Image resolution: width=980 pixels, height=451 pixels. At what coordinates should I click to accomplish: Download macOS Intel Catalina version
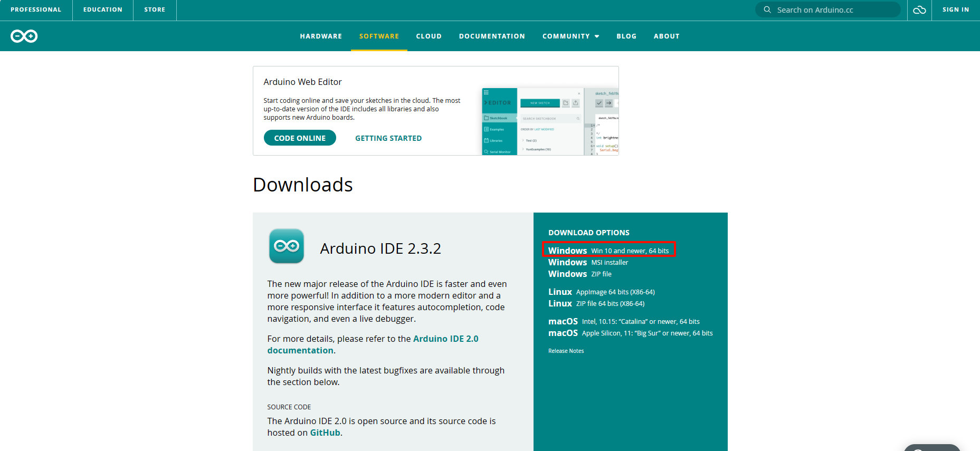pyautogui.click(x=624, y=321)
